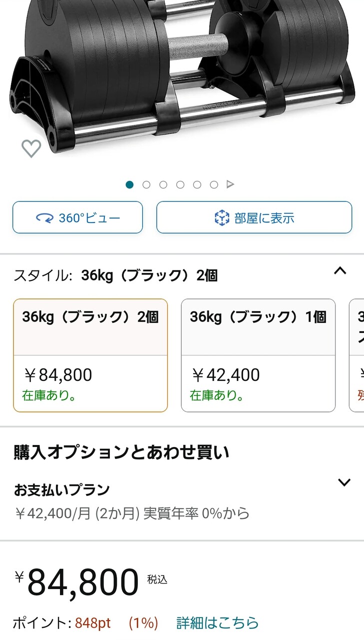Screen dimensions: 364x640
Task: Expand the お支払いプラン chevron
Action: point(344,482)
